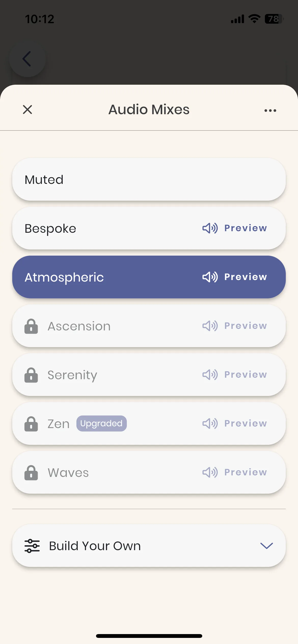Image resolution: width=298 pixels, height=644 pixels.
Task: Select the Atmospheric audio mix
Action: (149, 277)
